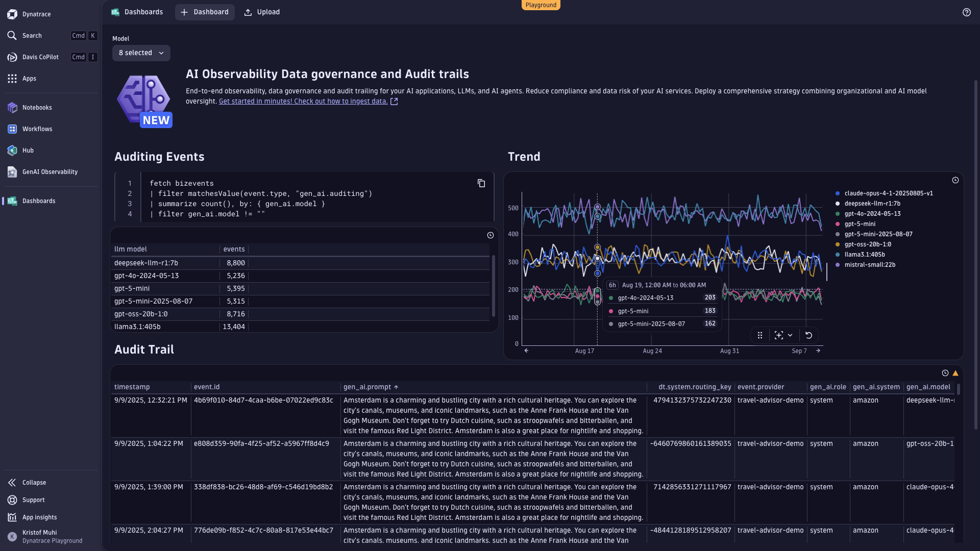Open the help question mark icon
This screenshot has width=980, height=551.
967,12
